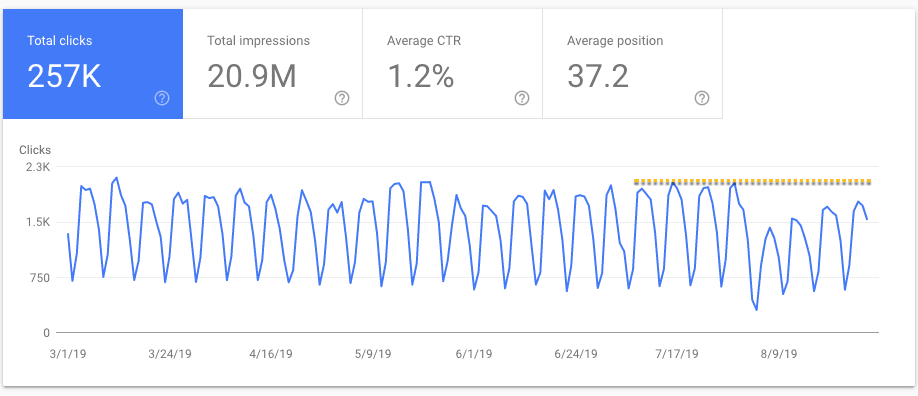Click the Total clicks help icon
Image resolution: width=918 pixels, height=396 pixels.
point(162,98)
